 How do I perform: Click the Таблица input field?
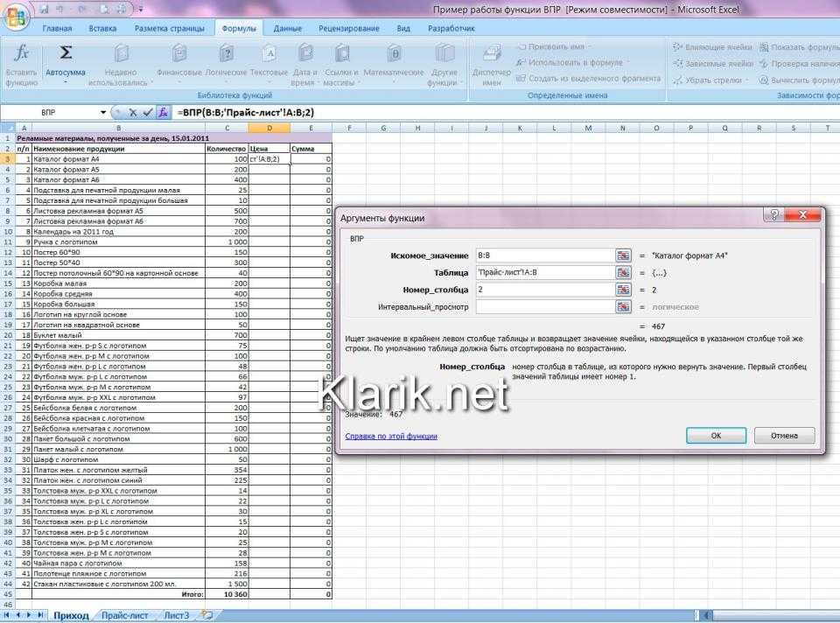coord(545,273)
